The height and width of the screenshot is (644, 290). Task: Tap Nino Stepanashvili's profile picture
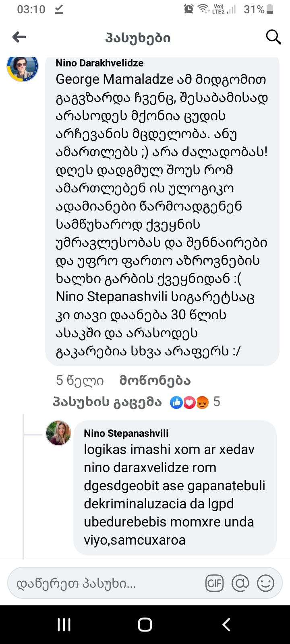click(59, 433)
